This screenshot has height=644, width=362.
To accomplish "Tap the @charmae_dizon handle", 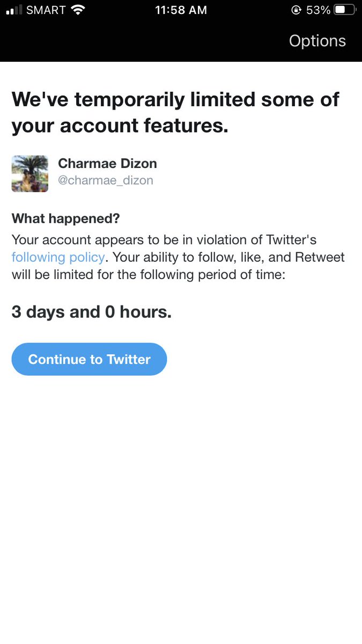I will (106, 180).
